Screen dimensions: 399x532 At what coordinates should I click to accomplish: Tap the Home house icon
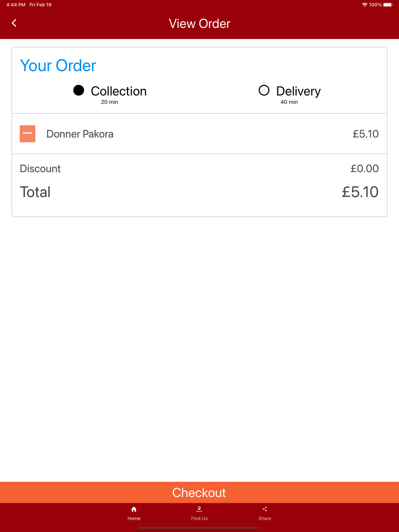[x=134, y=509]
